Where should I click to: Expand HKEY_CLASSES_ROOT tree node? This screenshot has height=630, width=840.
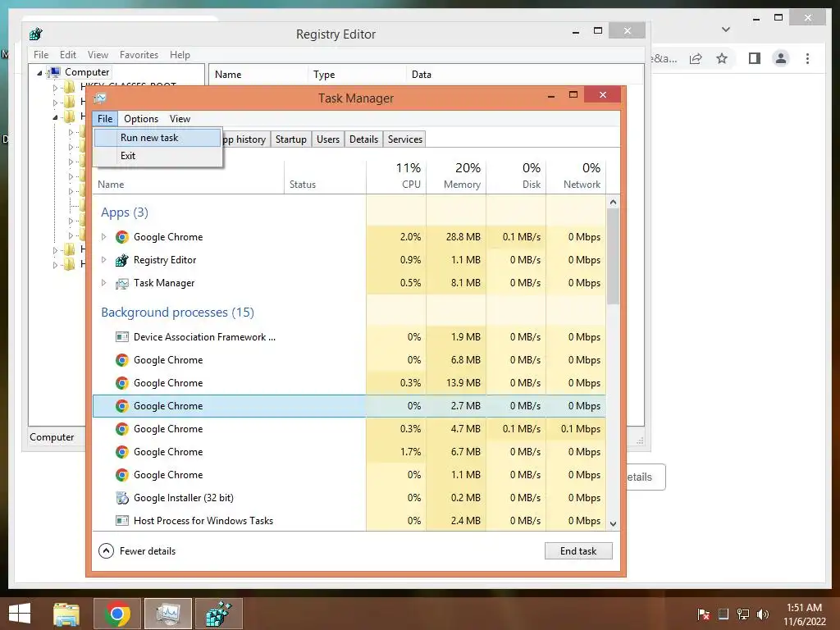55,87
